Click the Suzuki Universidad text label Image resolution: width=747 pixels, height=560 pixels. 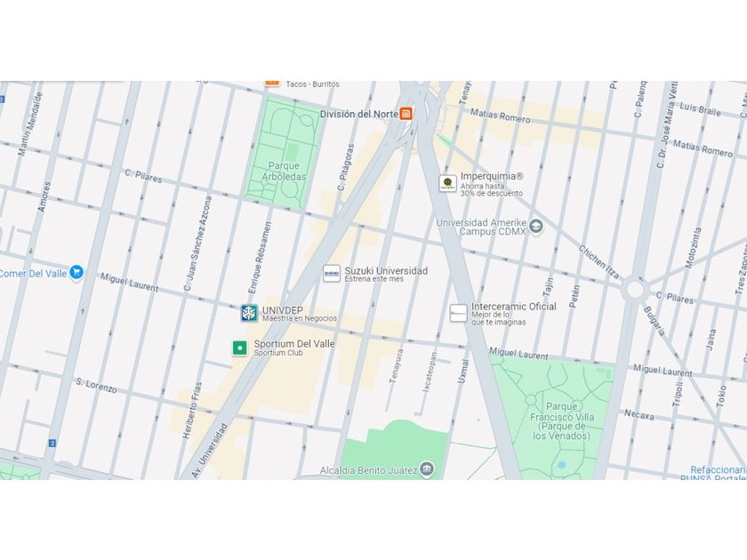[x=386, y=270]
